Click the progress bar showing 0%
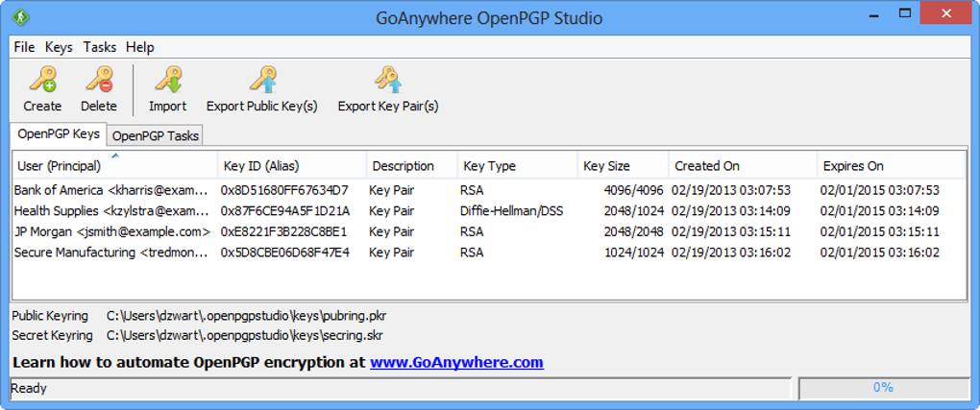980x410 pixels. tap(882, 388)
